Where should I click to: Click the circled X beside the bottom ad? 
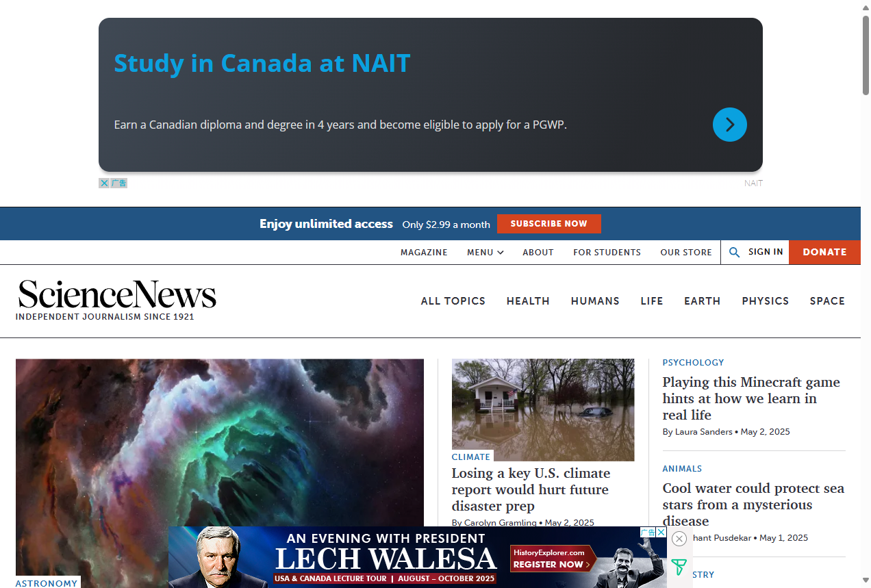(679, 539)
